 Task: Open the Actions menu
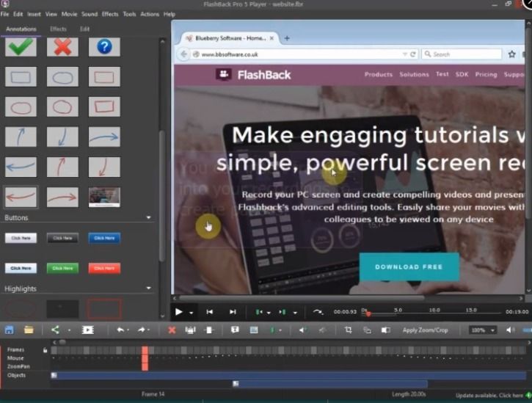(150, 14)
